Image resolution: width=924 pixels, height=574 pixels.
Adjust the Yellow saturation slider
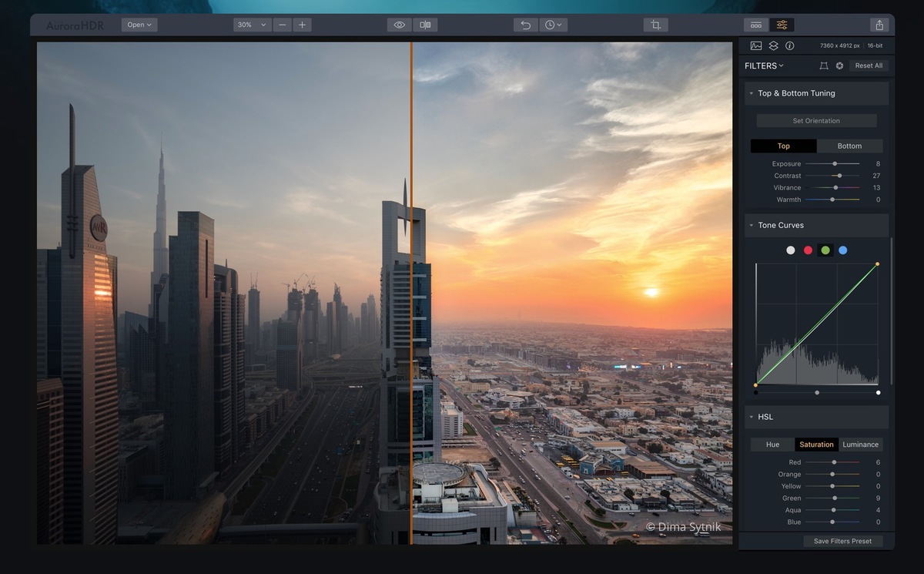point(832,487)
